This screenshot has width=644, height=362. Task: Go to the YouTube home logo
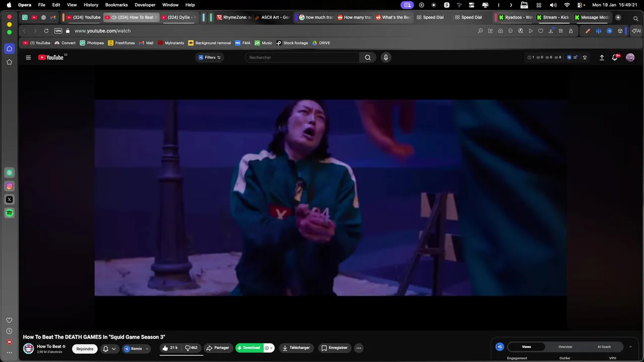pyautogui.click(x=51, y=57)
